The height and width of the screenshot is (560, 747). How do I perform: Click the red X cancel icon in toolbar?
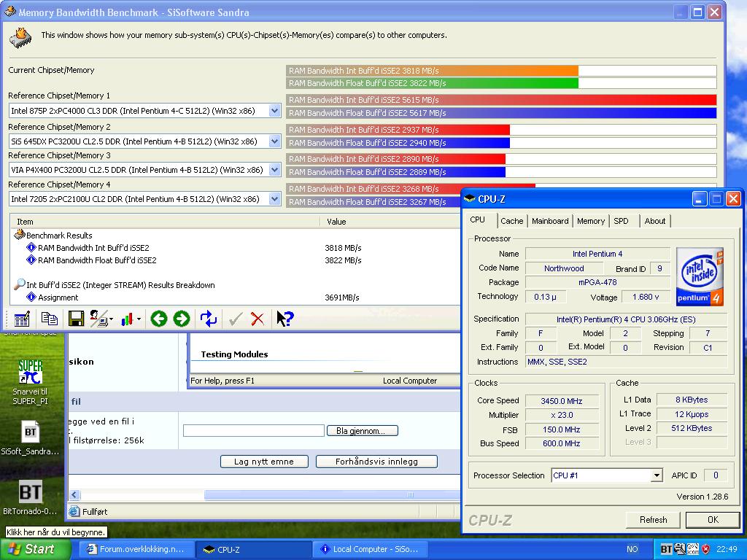(x=258, y=319)
